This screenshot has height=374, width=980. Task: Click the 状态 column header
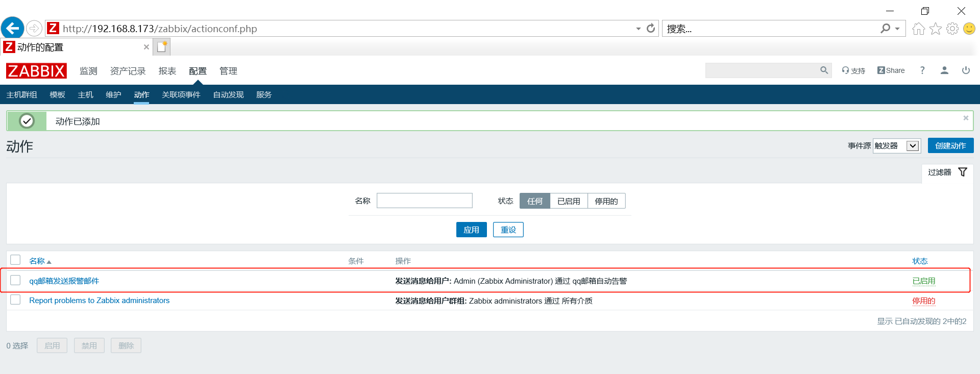pyautogui.click(x=920, y=261)
